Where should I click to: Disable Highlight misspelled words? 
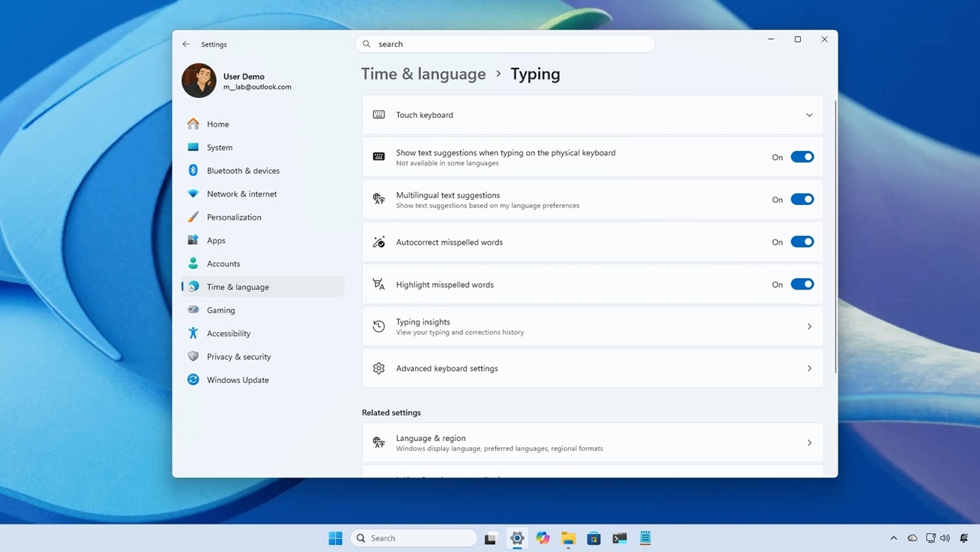click(x=802, y=284)
